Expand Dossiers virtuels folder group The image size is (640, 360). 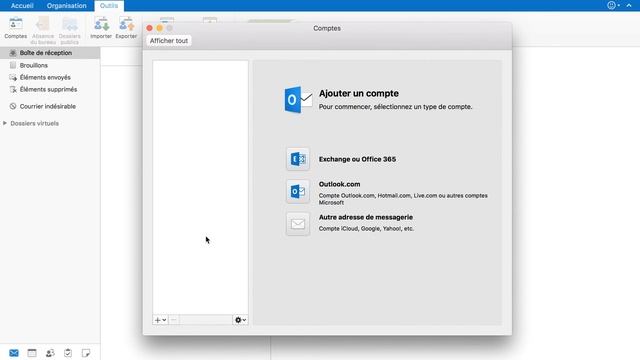pos(5,123)
